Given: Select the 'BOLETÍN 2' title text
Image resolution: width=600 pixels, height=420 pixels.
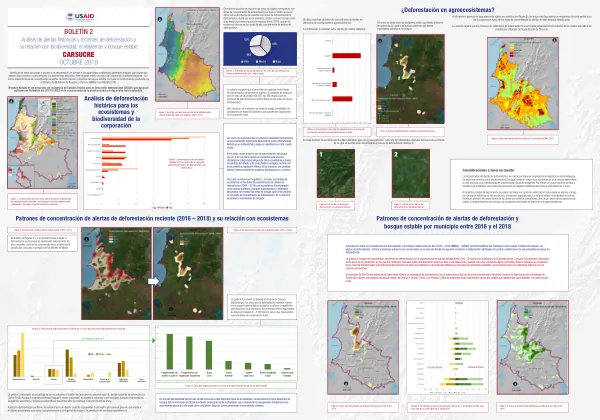Looking at the screenshot, I should [78, 31].
